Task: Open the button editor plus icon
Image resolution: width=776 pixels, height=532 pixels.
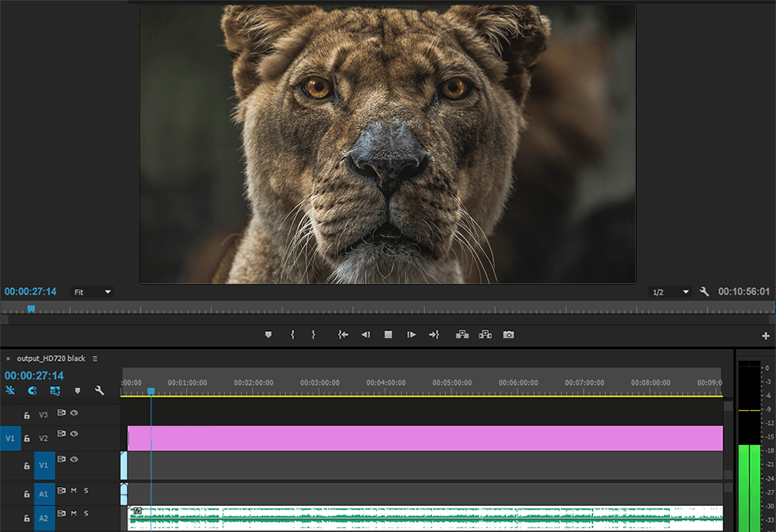Action: pyautogui.click(x=766, y=336)
